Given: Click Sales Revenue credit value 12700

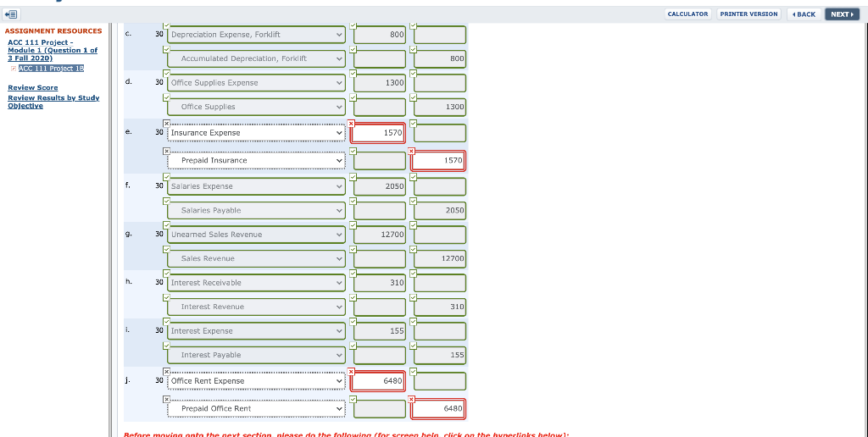Looking at the screenshot, I should pos(440,259).
